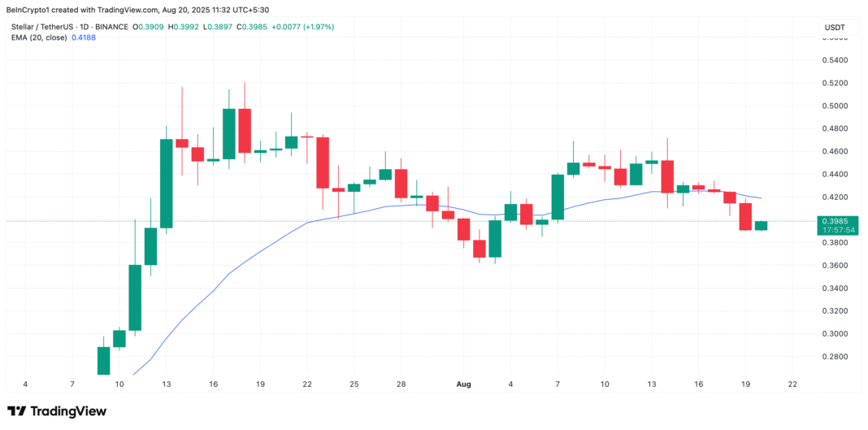Click the TradingView wordmark text
Image resolution: width=868 pixels, height=430 pixels.
coord(68,412)
